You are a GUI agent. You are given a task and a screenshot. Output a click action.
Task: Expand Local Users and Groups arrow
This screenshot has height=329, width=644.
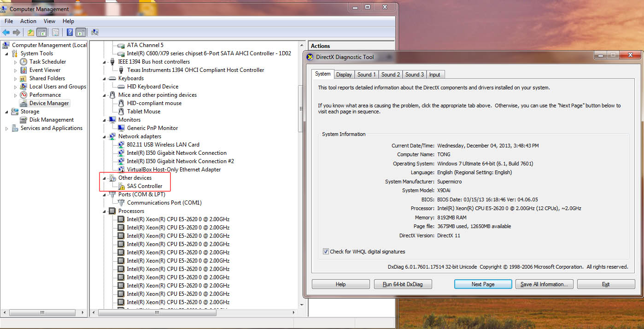tap(15, 87)
